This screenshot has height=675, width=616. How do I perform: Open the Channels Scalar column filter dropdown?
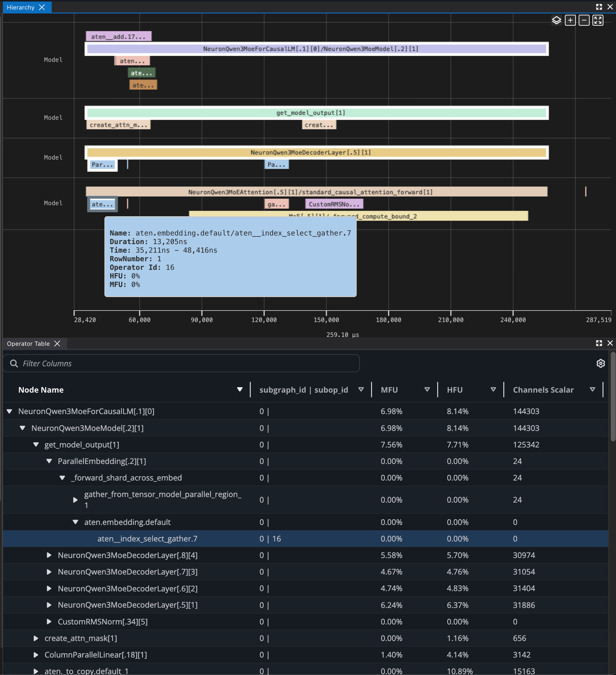[x=592, y=389]
